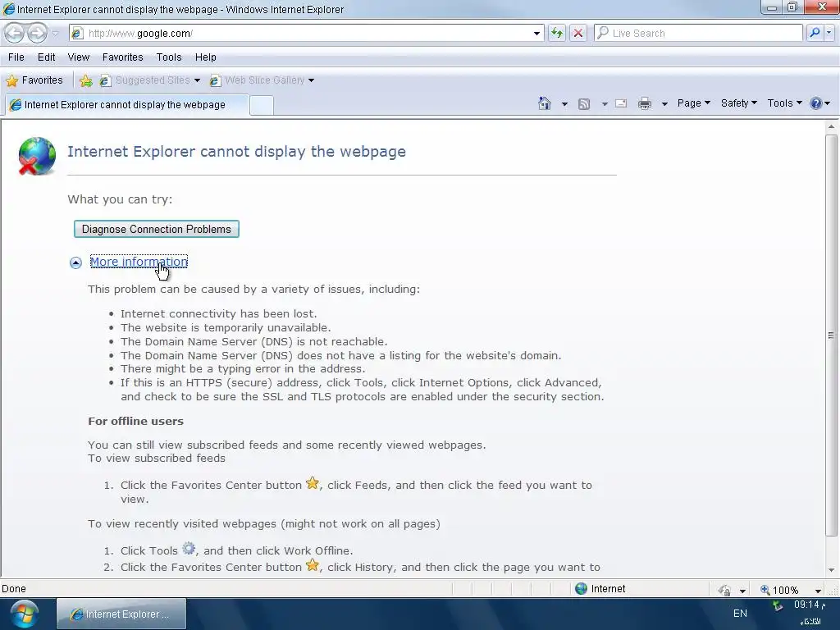Screen dimensions: 840x630
Task: Open the View menu
Action: pos(78,57)
